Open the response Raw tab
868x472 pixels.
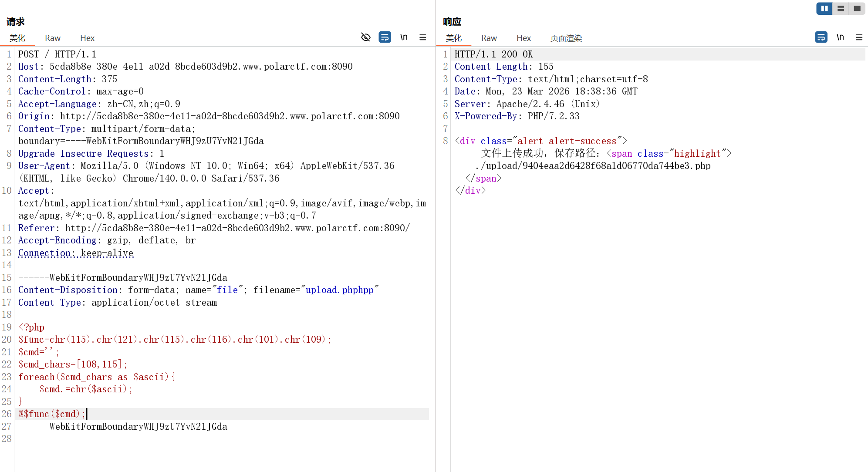click(489, 38)
